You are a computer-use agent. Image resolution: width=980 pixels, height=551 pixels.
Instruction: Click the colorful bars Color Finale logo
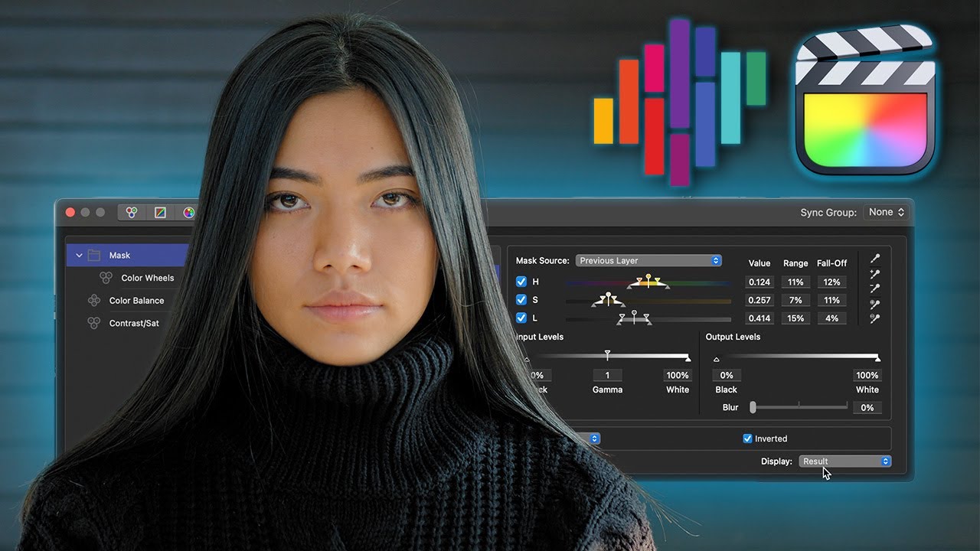point(680,102)
